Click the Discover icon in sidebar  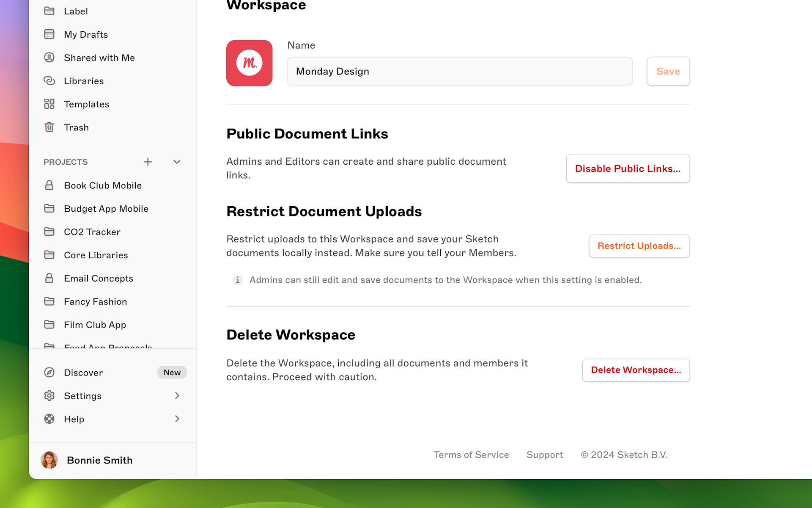point(49,372)
